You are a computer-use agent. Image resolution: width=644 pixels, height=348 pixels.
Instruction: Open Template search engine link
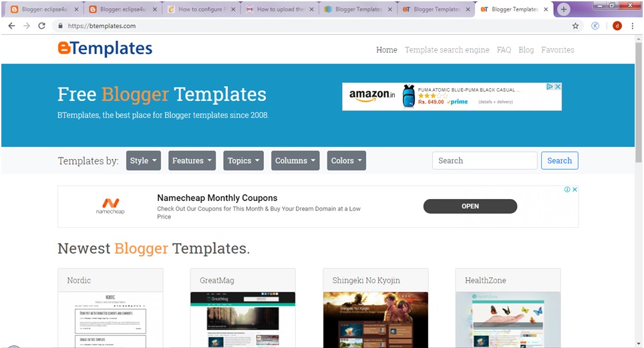447,49
